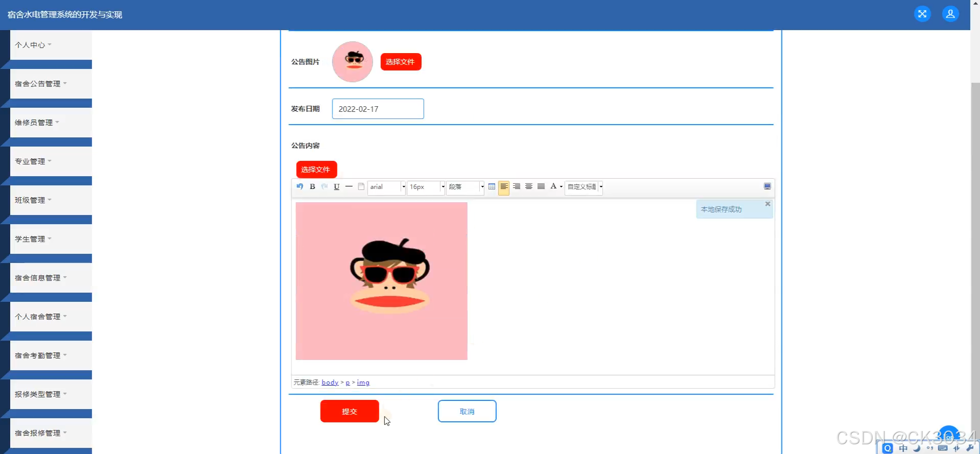Click 选择文件 button beside 公告图片
980x454 pixels.
(x=401, y=62)
